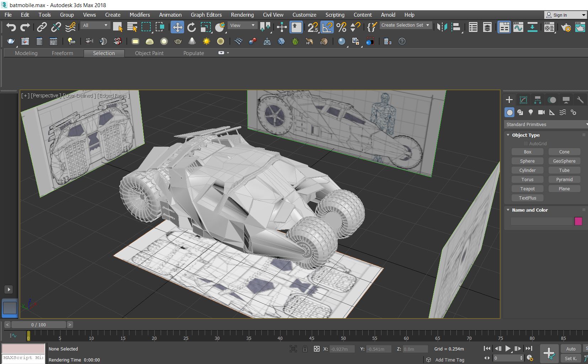The image size is (588, 364).
Task: Open the Rendering menu
Action: tap(242, 15)
